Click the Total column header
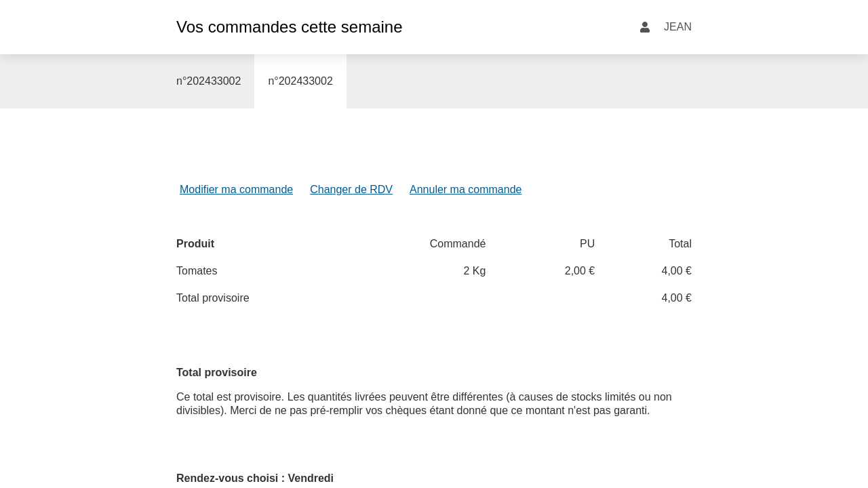Image resolution: width=868 pixels, height=488 pixels. coord(679,244)
